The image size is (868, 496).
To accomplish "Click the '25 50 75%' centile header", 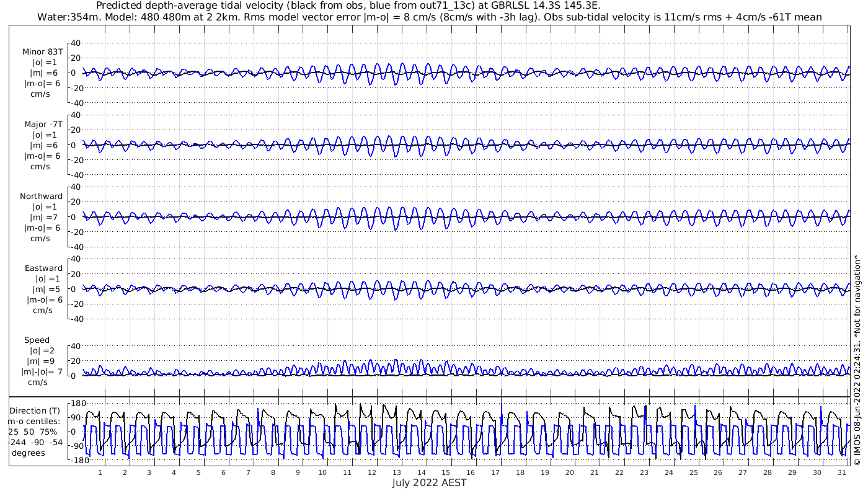I will (33, 432).
